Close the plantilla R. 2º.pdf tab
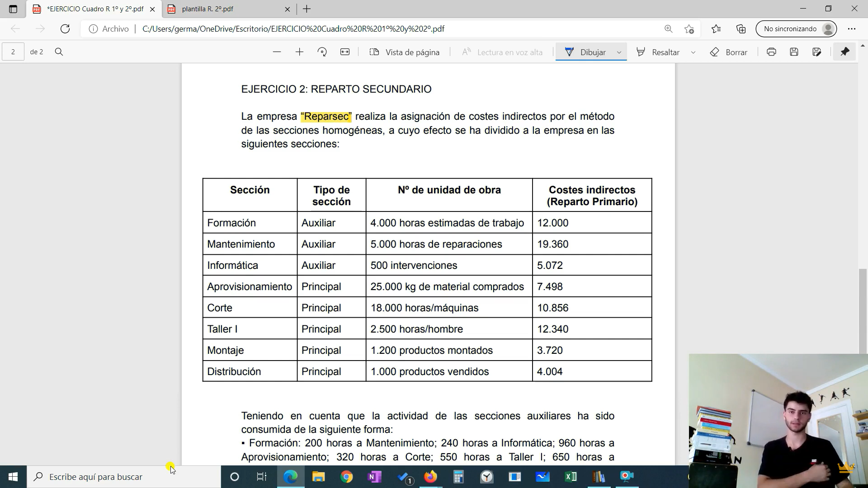Screen dimensions: 868x488 (288, 9)
